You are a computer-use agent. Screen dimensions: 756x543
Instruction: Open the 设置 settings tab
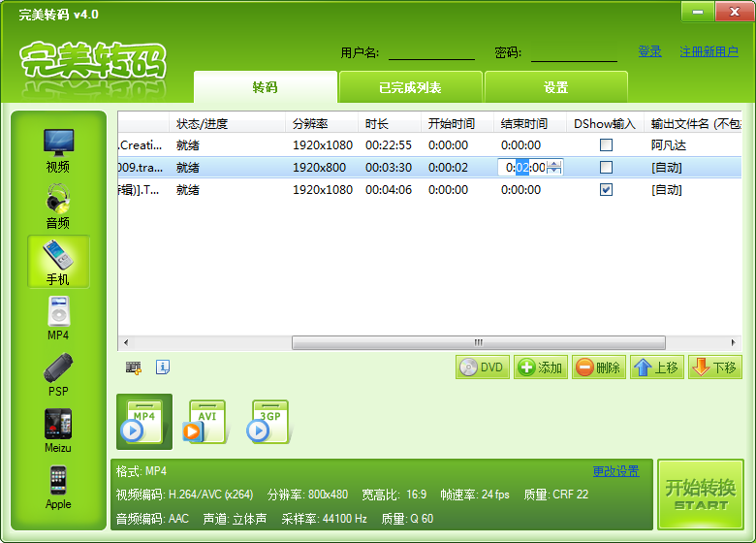click(x=556, y=87)
